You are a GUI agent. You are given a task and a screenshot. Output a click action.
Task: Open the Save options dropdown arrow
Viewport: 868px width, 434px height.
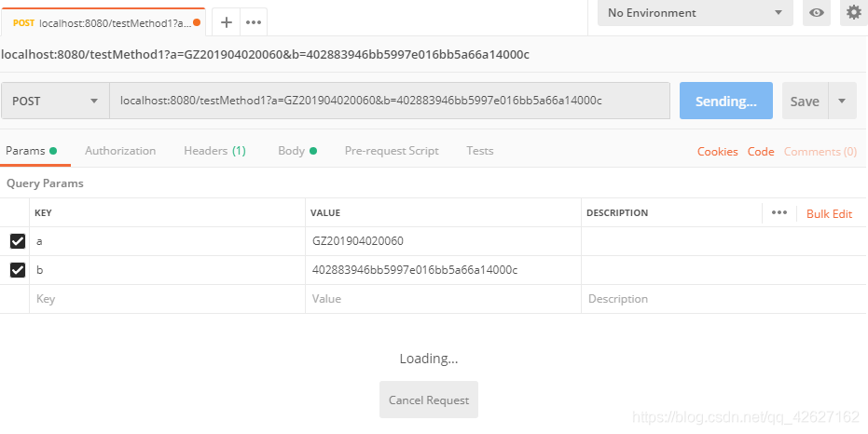click(x=842, y=101)
